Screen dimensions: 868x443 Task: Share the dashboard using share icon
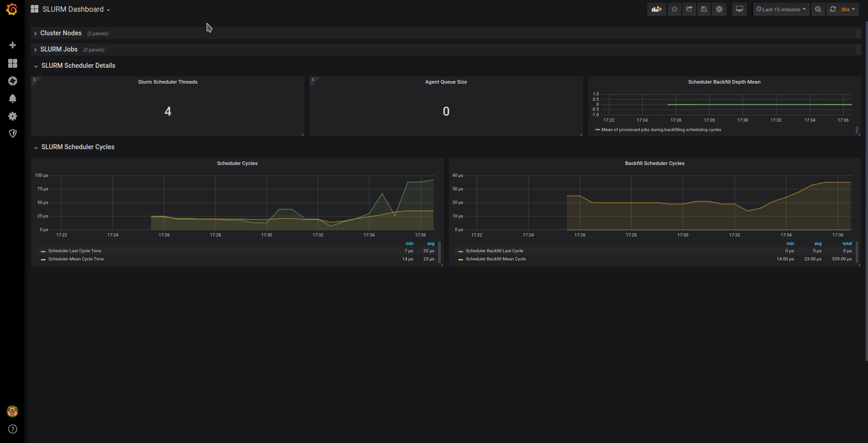689,9
